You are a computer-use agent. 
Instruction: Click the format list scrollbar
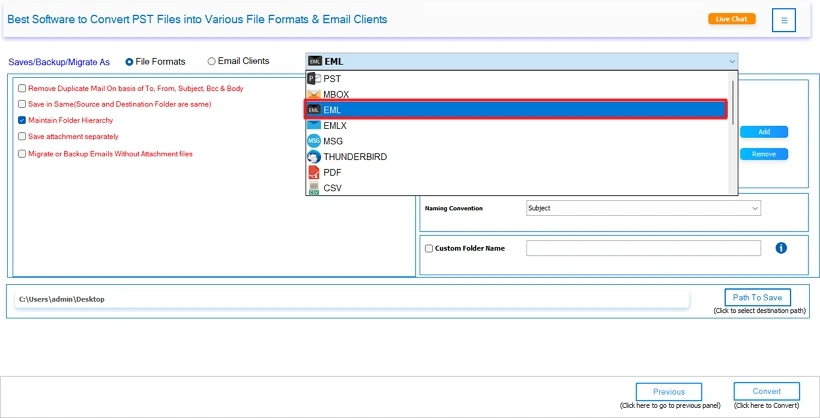click(x=733, y=103)
